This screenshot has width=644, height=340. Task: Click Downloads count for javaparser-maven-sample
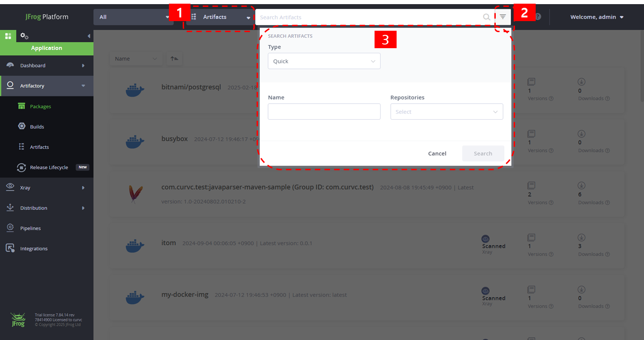(580, 195)
